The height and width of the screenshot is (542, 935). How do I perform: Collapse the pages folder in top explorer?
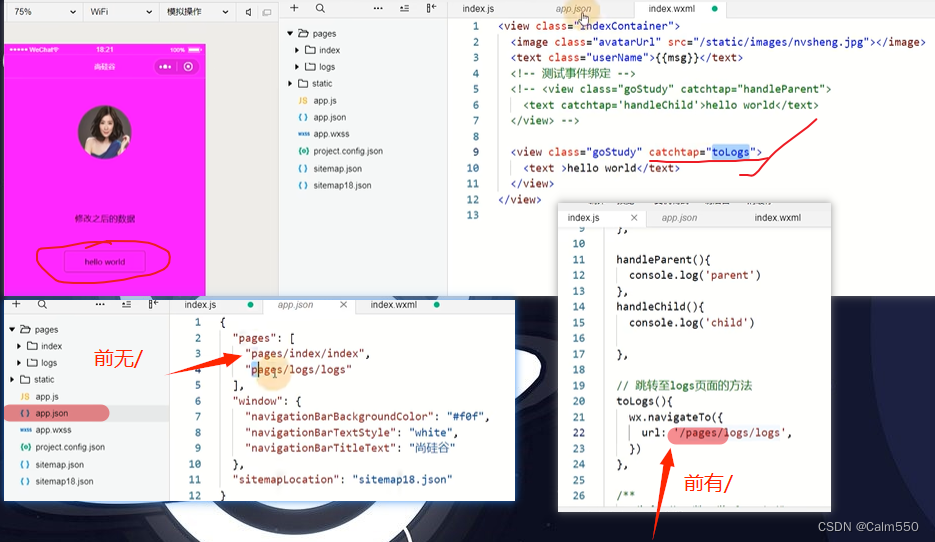[290, 33]
